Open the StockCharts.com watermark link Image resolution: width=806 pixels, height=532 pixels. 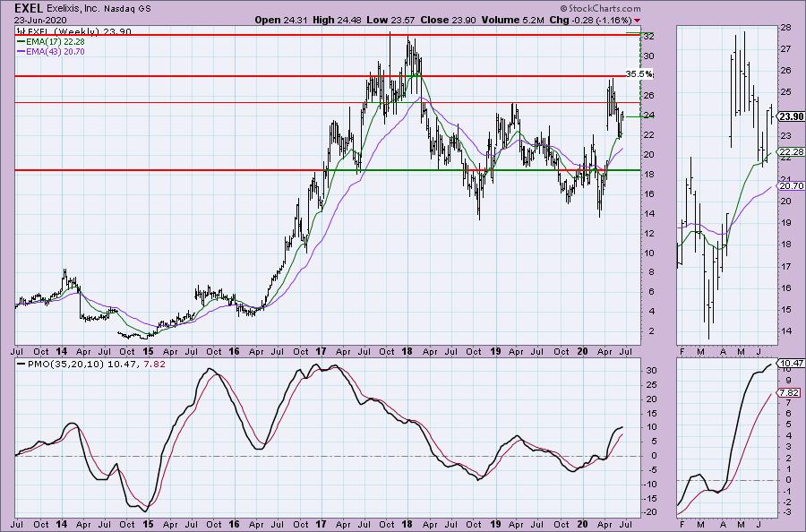(600, 8)
